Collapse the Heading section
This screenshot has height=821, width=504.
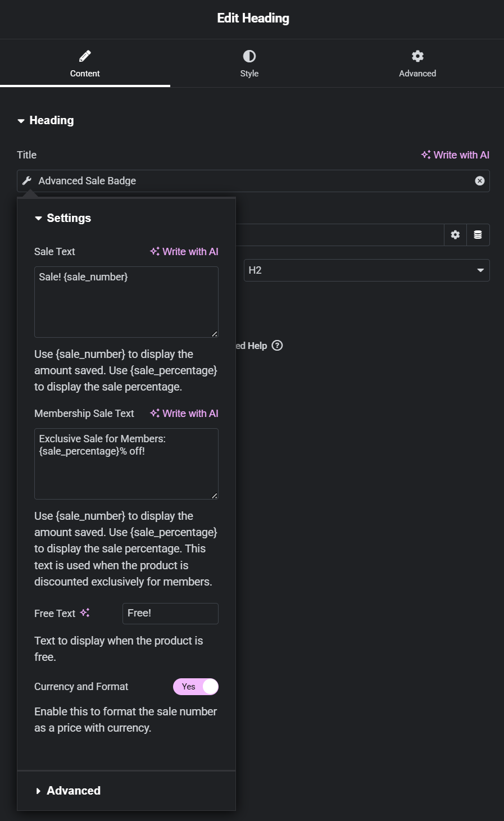pyautogui.click(x=46, y=120)
